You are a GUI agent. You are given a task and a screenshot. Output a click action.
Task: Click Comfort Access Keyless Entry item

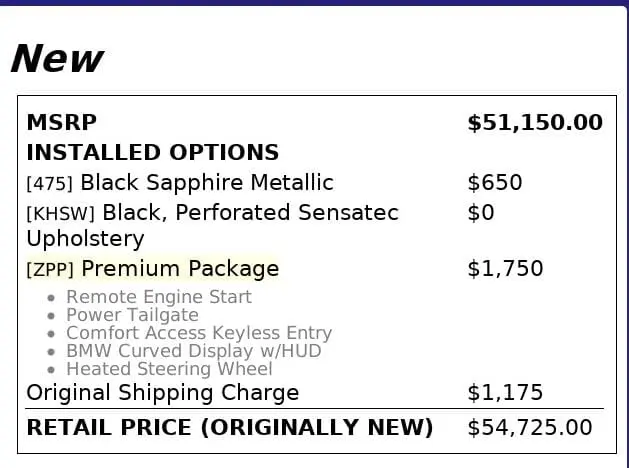198,333
